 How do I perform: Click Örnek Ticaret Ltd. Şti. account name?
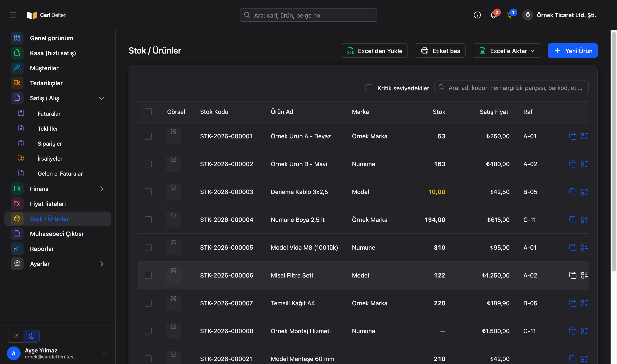click(566, 15)
